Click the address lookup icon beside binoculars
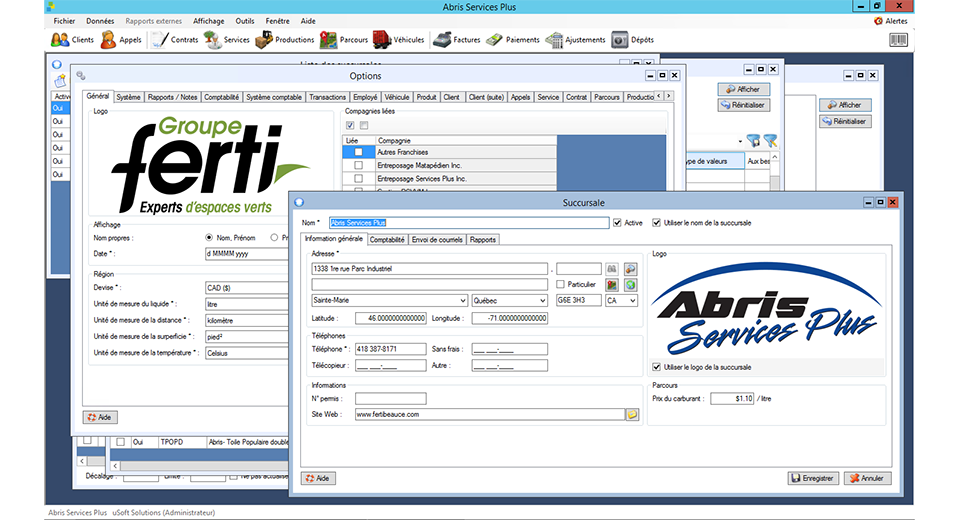The height and width of the screenshot is (520, 960). coord(631,269)
